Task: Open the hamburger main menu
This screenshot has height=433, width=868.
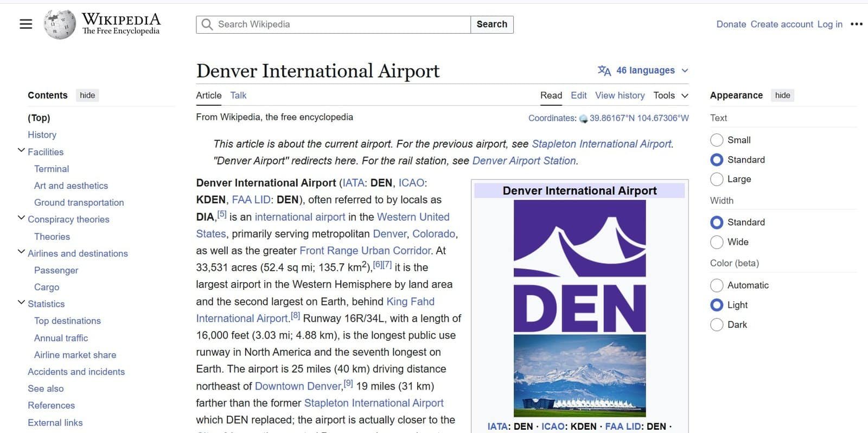Action: pyautogui.click(x=26, y=24)
